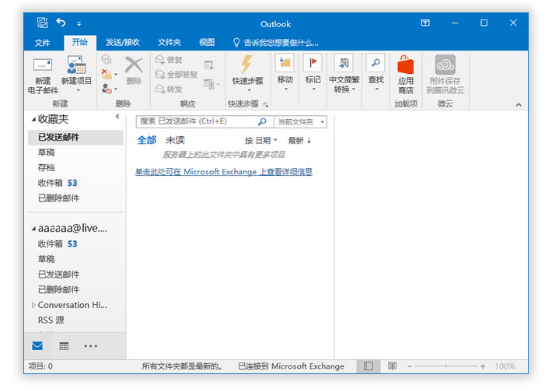
Task: Switch to Normal view in status bar
Action: coord(369,366)
